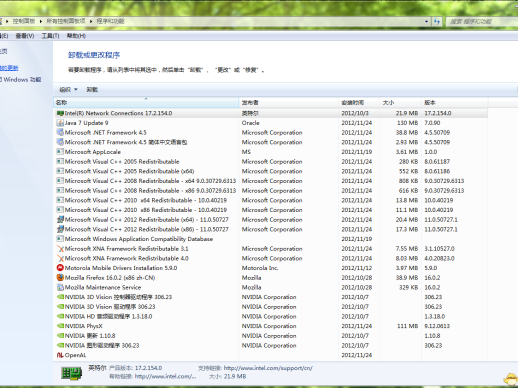Click the XNA Framework Redistributable 3.1 icon
This screenshot has width=518, height=388.
point(60,249)
